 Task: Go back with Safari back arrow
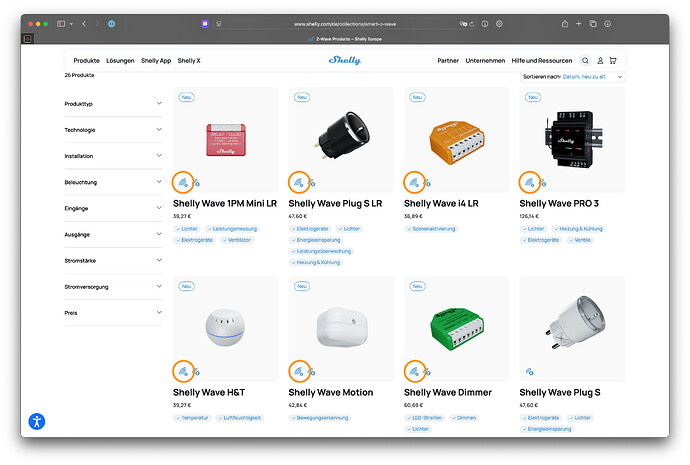pos(84,23)
